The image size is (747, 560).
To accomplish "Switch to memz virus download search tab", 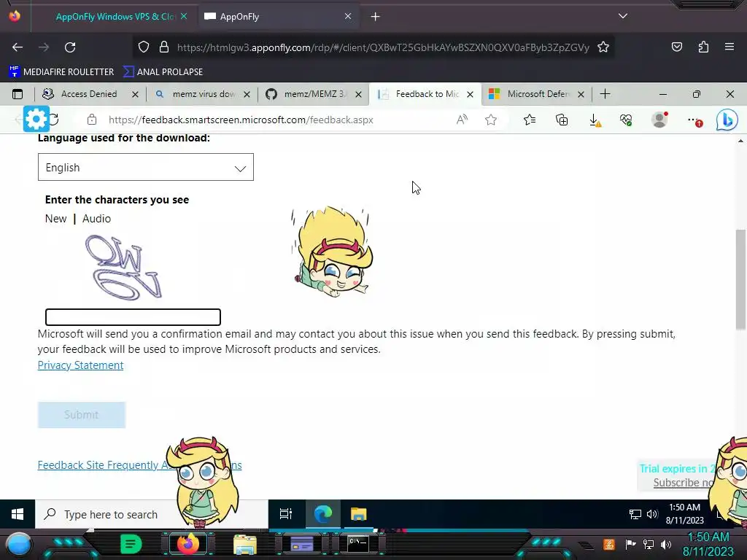I will pos(203,94).
